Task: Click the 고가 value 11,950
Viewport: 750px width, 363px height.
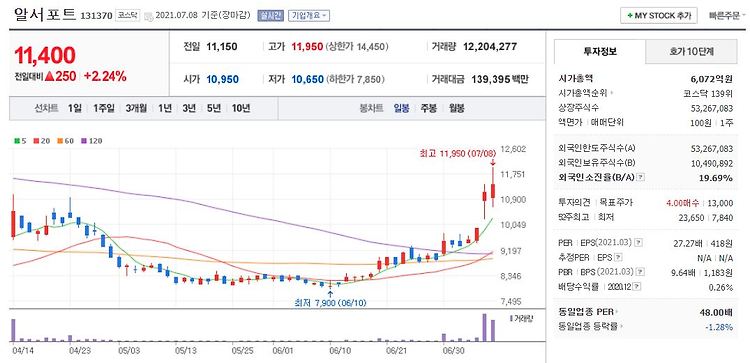Action: [307, 47]
